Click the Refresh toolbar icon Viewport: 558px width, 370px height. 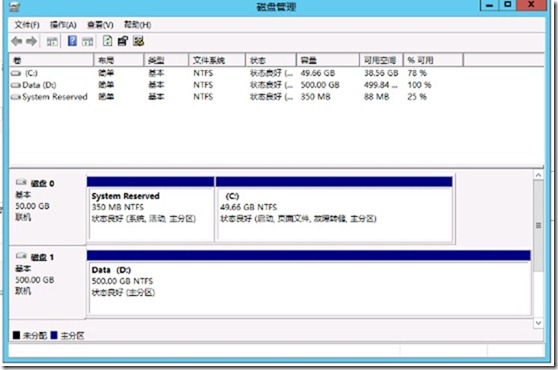pyautogui.click(x=107, y=41)
